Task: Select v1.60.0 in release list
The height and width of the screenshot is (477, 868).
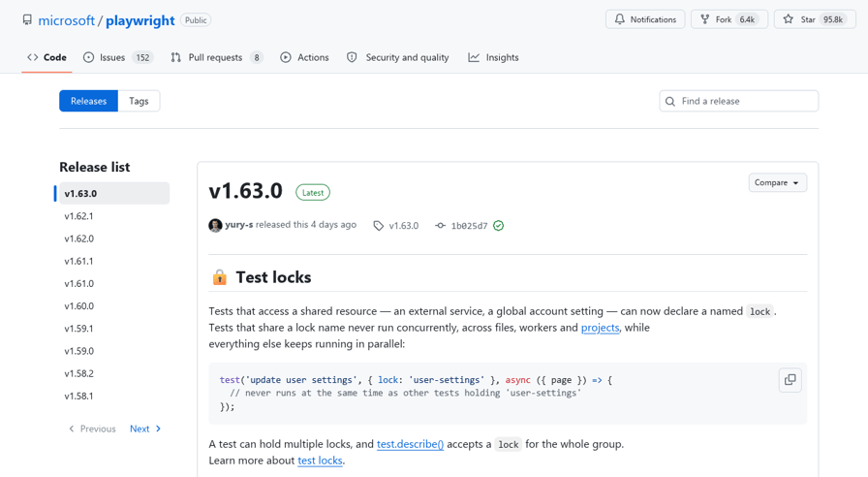Action: [x=114, y=305]
